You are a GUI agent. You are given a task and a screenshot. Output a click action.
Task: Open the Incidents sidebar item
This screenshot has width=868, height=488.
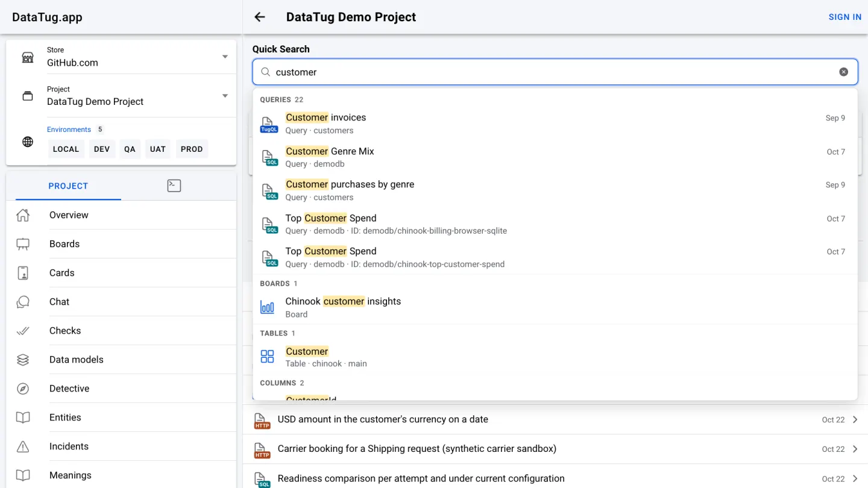click(121, 446)
